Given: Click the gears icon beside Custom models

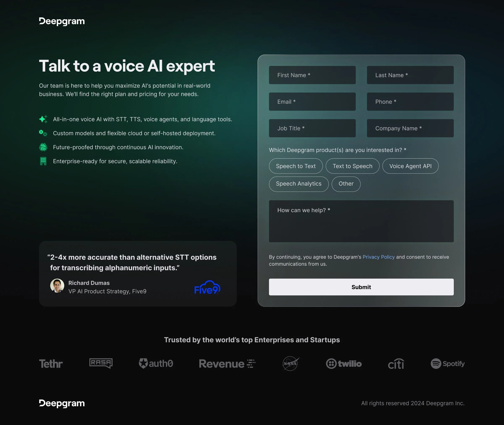Looking at the screenshot, I should click(x=43, y=133).
